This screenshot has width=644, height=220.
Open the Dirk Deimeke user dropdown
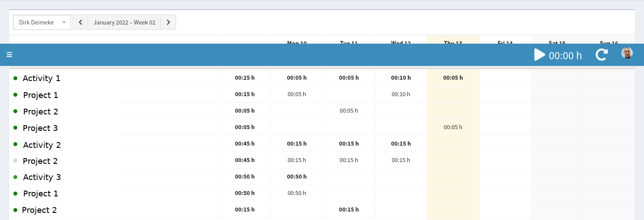[x=42, y=22]
